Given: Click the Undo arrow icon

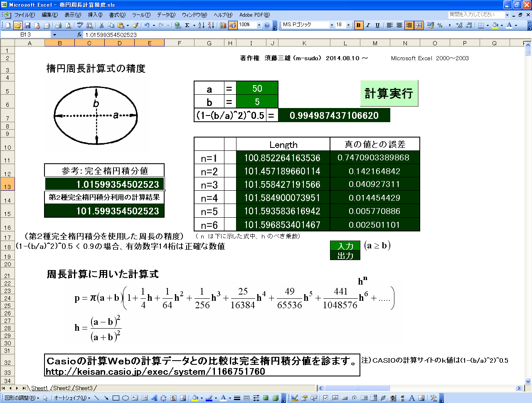Looking at the screenshot, I should click(147, 25).
